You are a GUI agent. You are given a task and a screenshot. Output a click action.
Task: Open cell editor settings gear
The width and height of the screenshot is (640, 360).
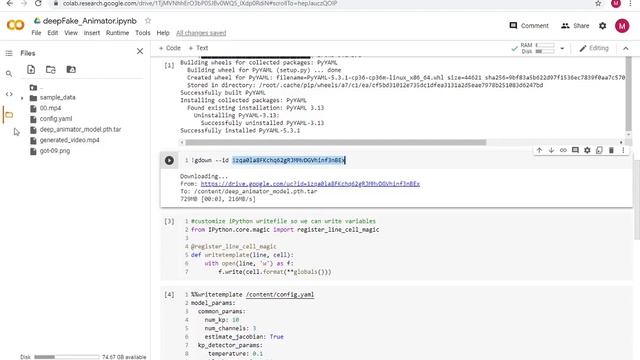(x=587, y=150)
